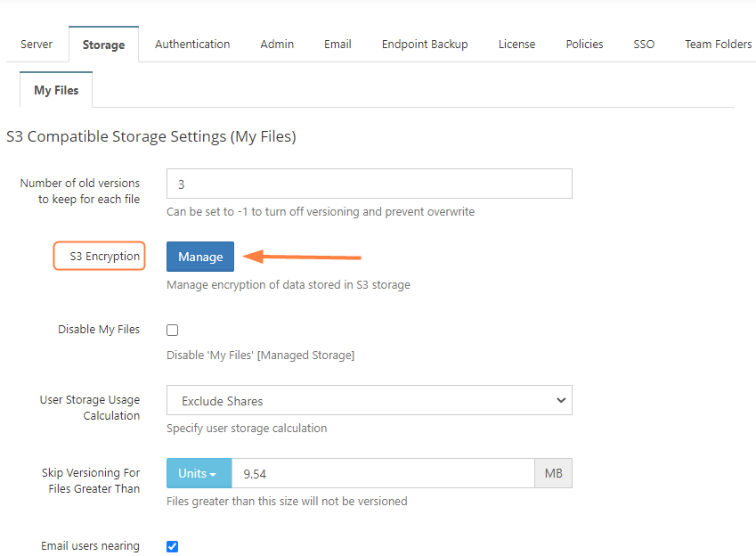
Task: Select the Storage tab
Action: [103, 45]
